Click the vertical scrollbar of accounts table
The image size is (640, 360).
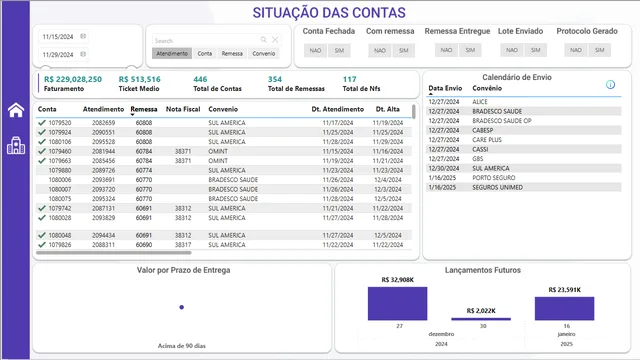pyautogui.click(x=414, y=112)
